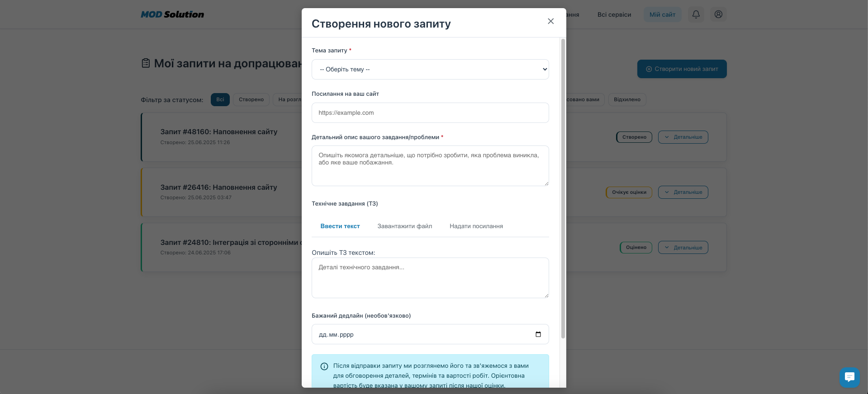The height and width of the screenshot is (394, 868).
Task: Click the 'Очікує оцінки' status badge
Action: (629, 192)
